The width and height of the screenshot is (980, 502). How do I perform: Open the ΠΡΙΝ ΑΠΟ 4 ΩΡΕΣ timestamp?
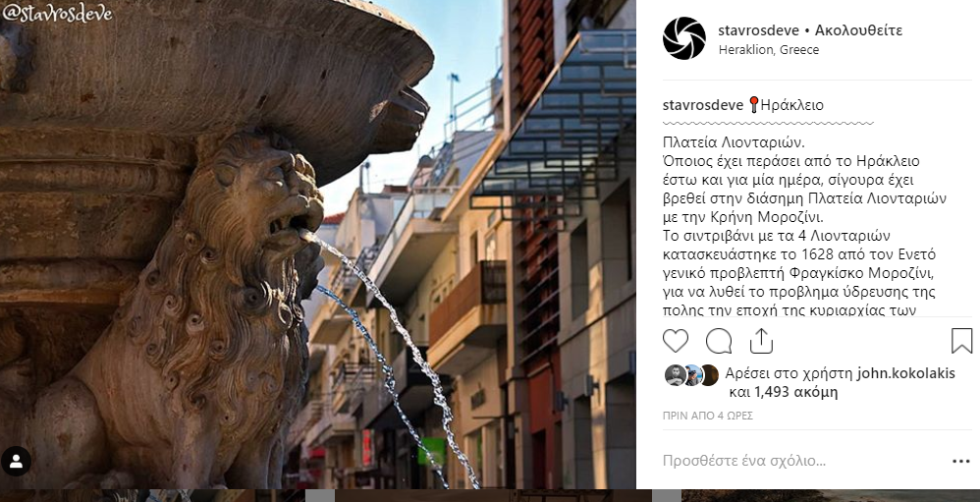(x=707, y=416)
